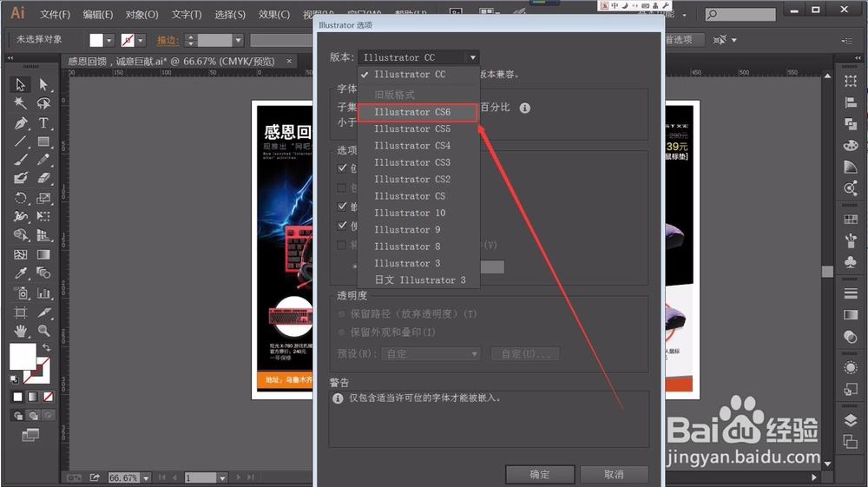Viewport: 868px width, 487px height.
Task: Toggle the checked checkbox beside 使
Action: point(342,225)
